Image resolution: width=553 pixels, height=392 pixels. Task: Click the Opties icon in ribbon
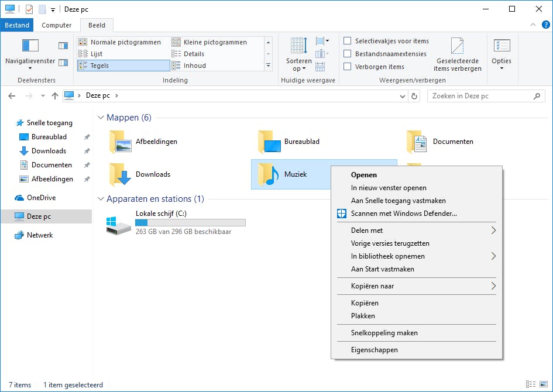click(x=502, y=46)
